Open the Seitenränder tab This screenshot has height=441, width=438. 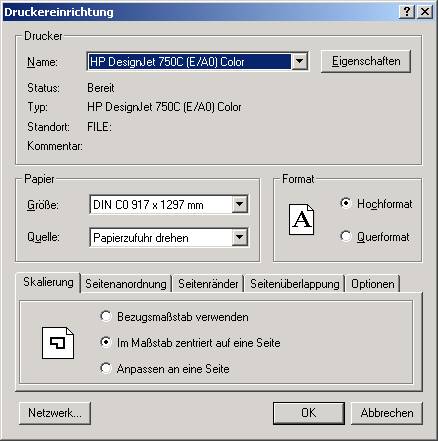pyautogui.click(x=208, y=284)
